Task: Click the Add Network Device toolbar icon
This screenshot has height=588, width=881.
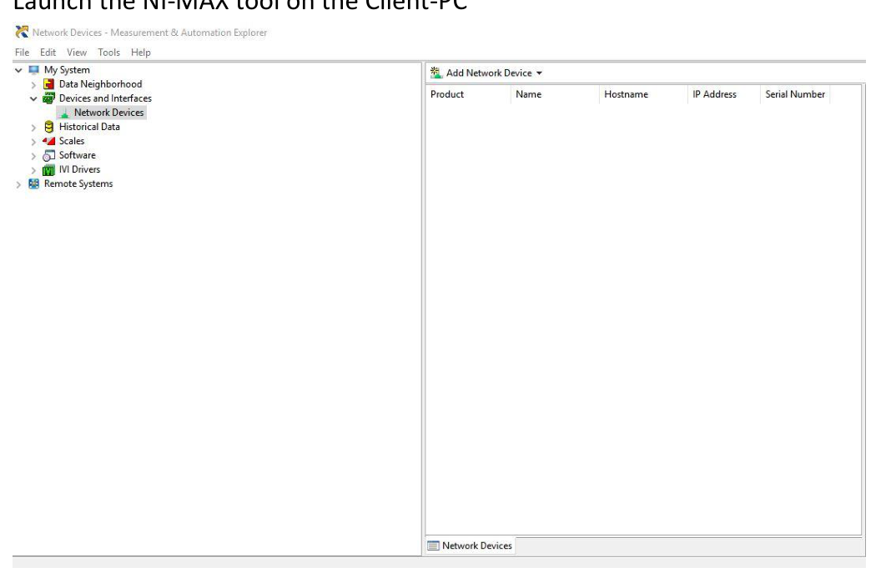Action: click(436, 73)
